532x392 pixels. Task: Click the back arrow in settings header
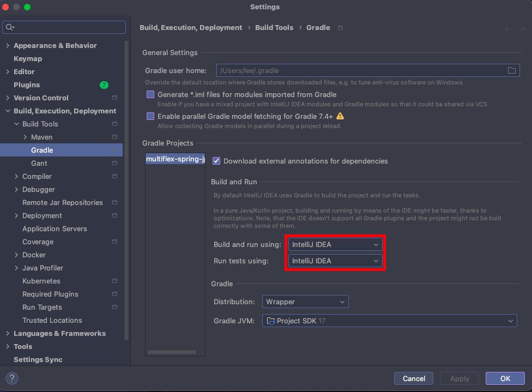(508, 29)
